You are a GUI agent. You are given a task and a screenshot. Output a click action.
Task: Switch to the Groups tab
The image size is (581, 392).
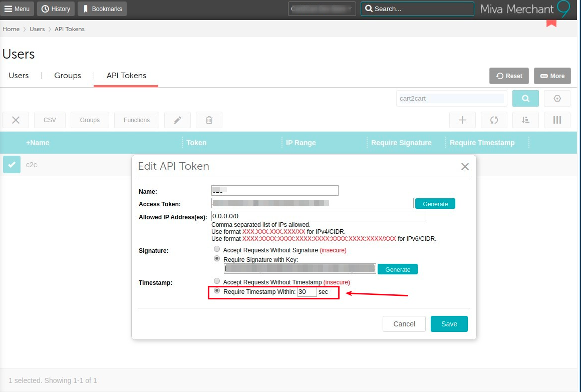tap(68, 76)
